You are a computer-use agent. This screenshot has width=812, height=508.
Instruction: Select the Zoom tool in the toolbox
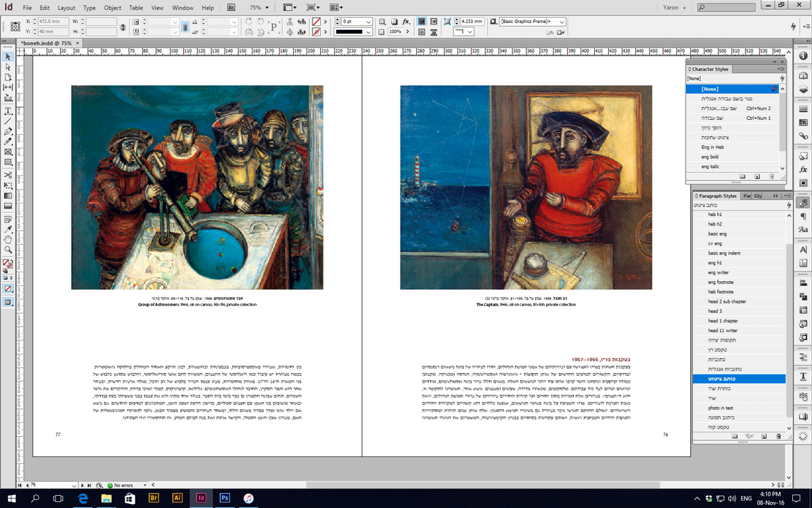pyautogui.click(x=8, y=250)
